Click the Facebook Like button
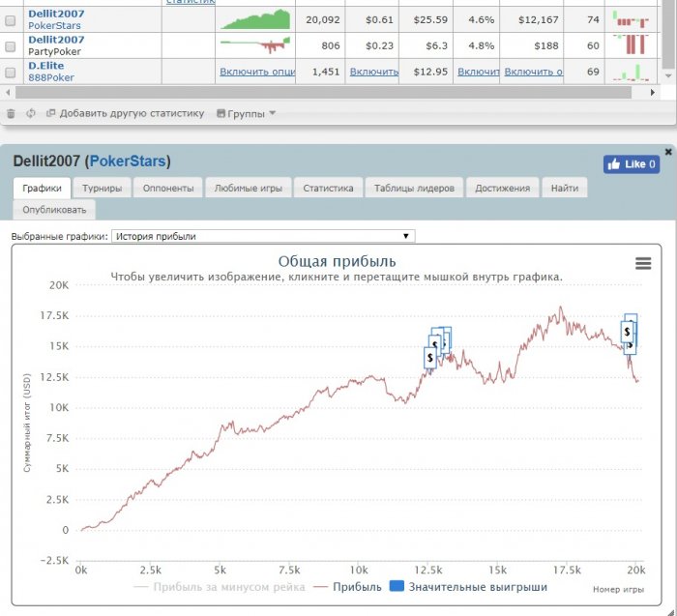Image resolution: width=677 pixels, height=616 pixels. [x=632, y=164]
